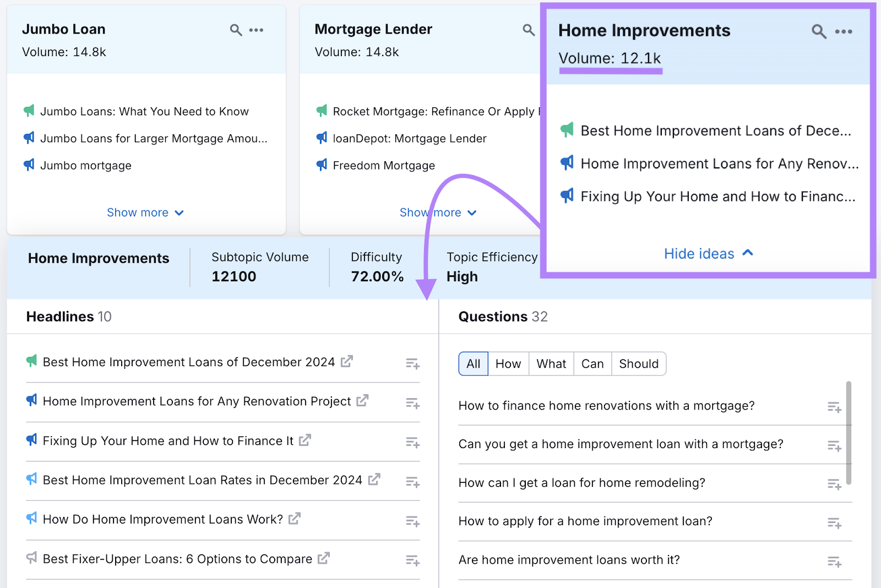The image size is (881, 588).
Task: Click megaphone icon beside Rocket Mortgage headline
Action: point(322,111)
